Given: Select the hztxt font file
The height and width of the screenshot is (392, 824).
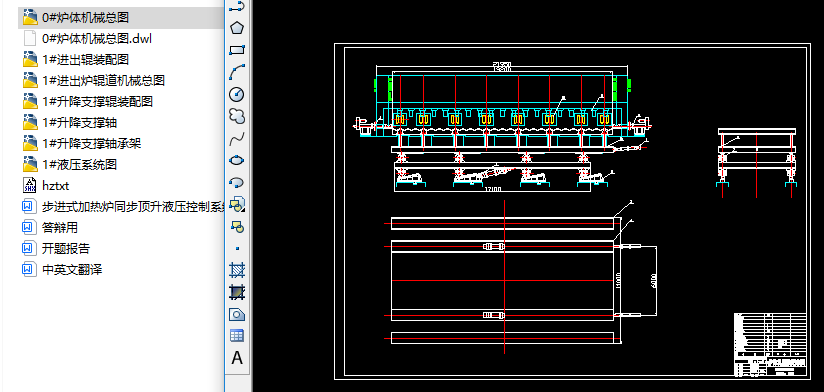Looking at the screenshot, I should coord(56,185).
